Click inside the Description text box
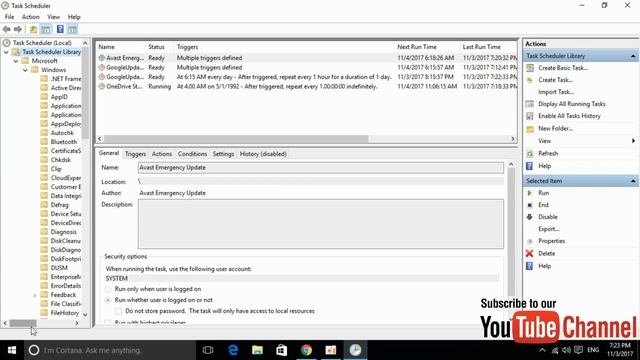 tap(321, 224)
